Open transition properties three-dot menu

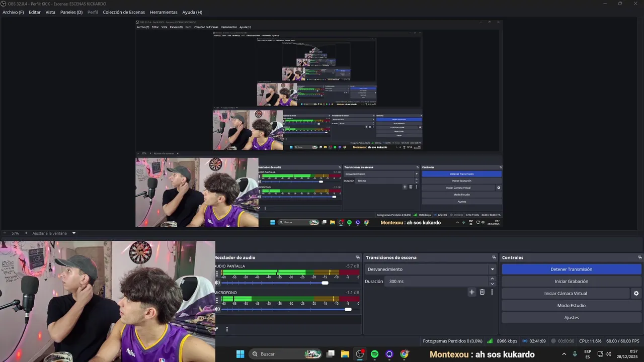click(492, 292)
